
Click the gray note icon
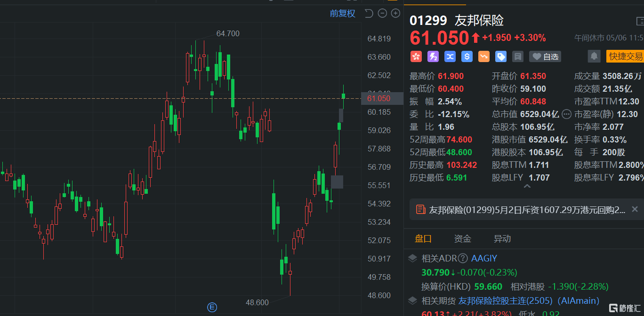(518, 56)
